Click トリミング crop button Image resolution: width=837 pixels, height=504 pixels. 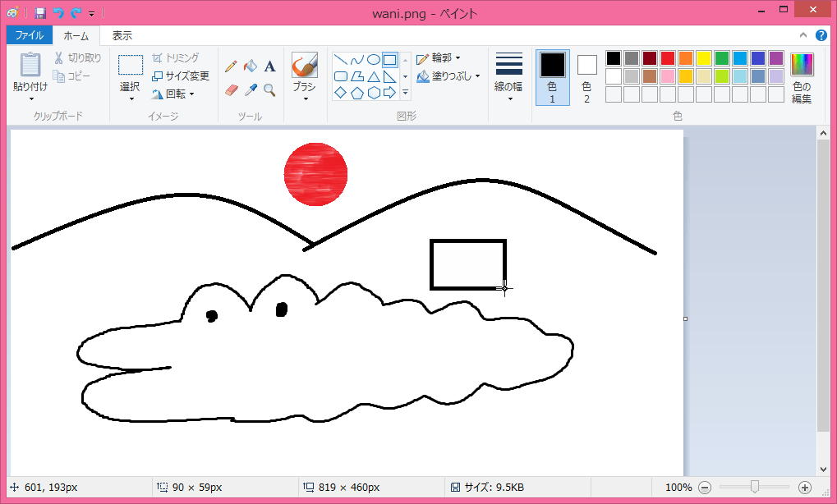[x=175, y=58]
